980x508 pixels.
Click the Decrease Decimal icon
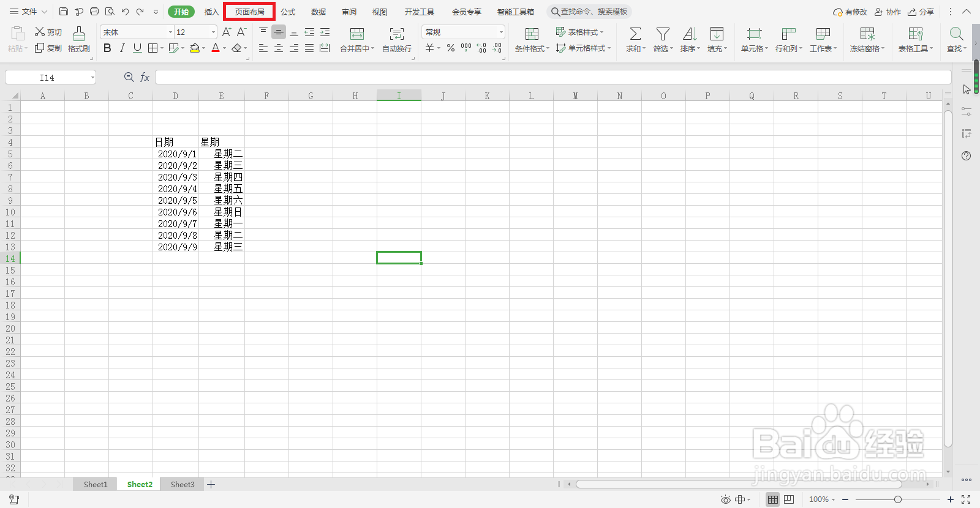(497, 48)
